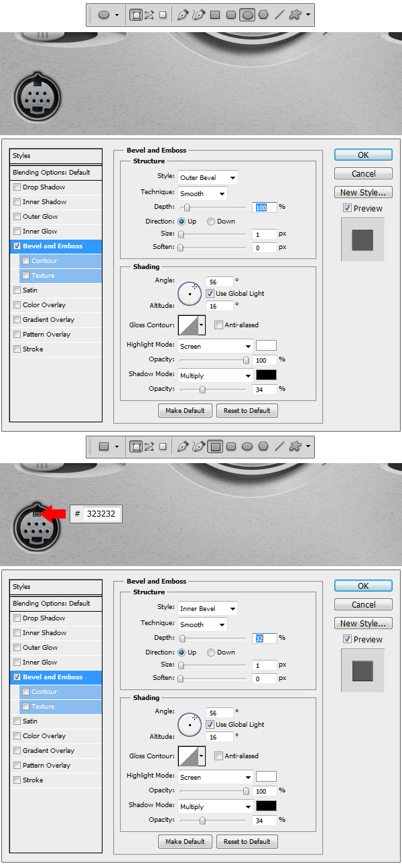
Task: Enable Drop Shadow in the Outer Bevel dialog
Action: click(17, 187)
